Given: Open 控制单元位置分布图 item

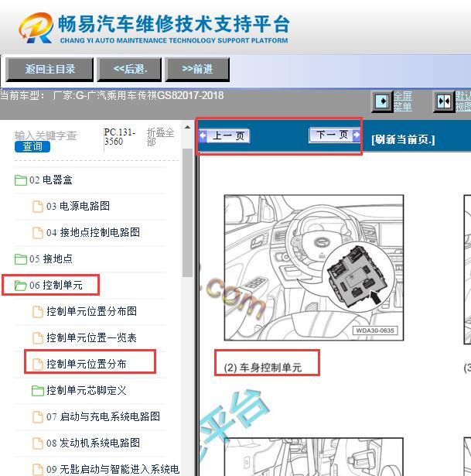Looking at the screenshot, I should (x=91, y=311).
